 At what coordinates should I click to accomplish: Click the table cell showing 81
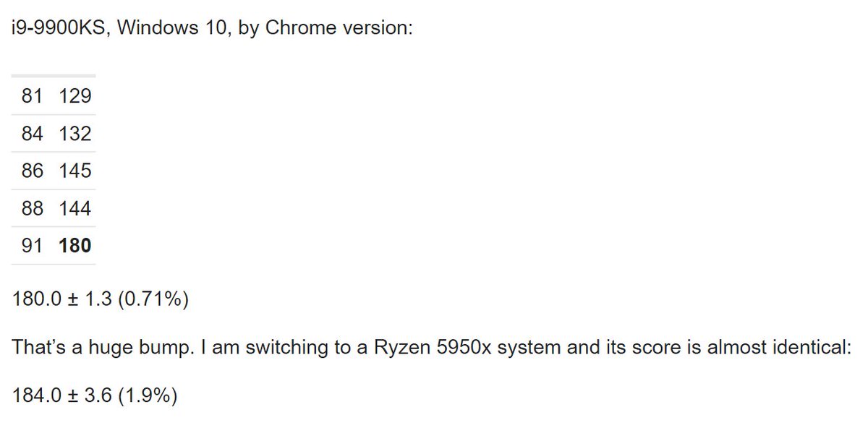point(33,96)
